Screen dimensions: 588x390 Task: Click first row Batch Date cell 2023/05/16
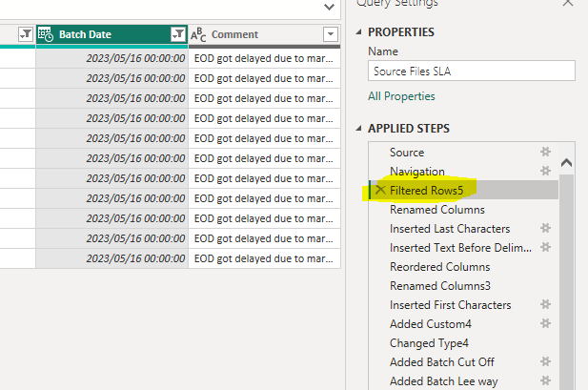(x=112, y=58)
